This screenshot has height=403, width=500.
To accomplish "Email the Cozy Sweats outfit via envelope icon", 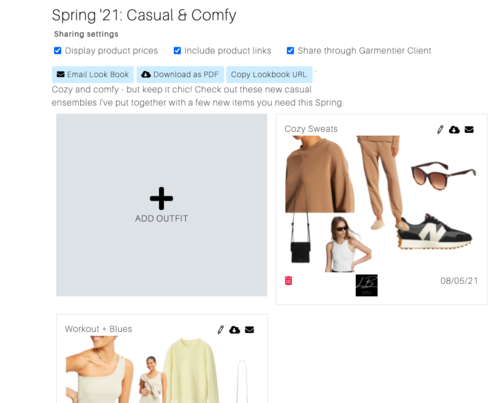I will pyautogui.click(x=469, y=130).
